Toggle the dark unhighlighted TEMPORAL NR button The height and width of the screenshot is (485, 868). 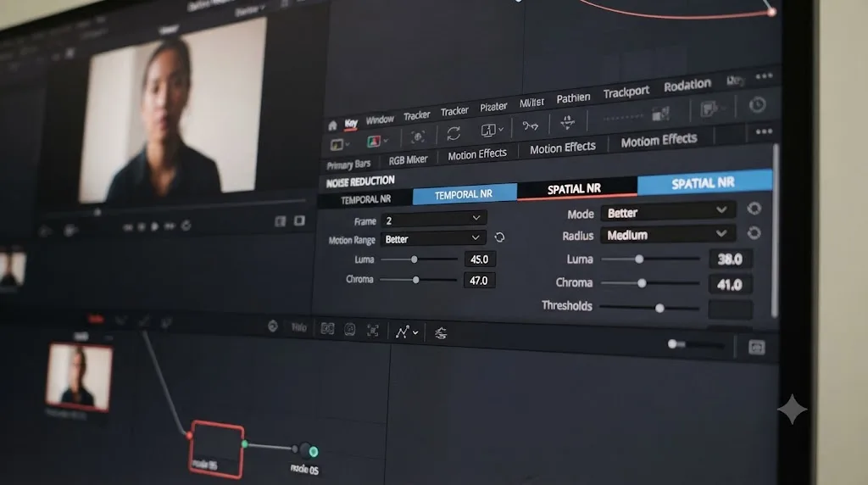[x=366, y=199]
